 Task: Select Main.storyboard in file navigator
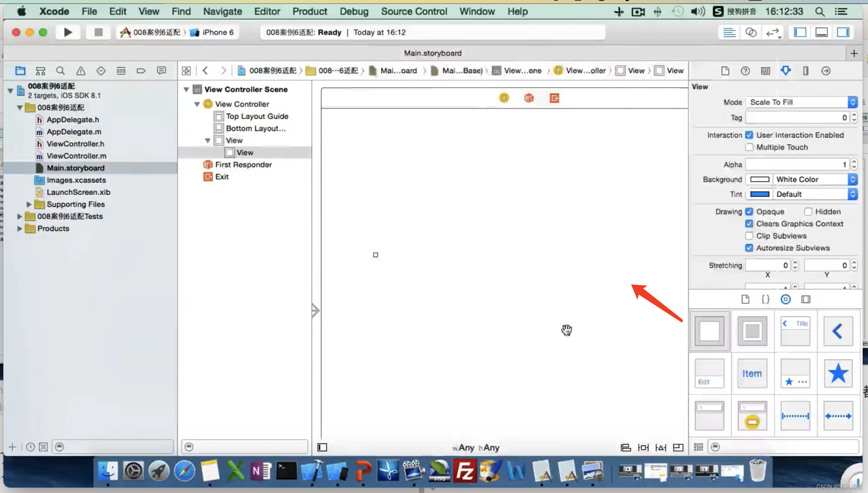coord(75,168)
